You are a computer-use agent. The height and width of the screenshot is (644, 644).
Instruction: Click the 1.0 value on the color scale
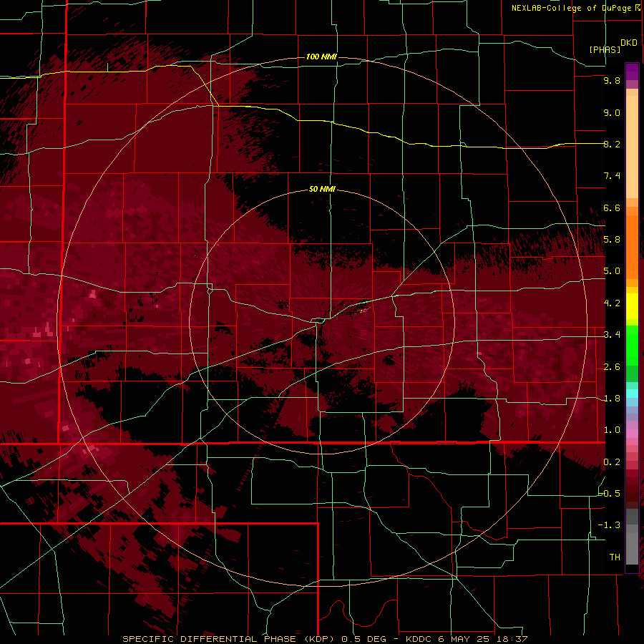click(x=612, y=430)
